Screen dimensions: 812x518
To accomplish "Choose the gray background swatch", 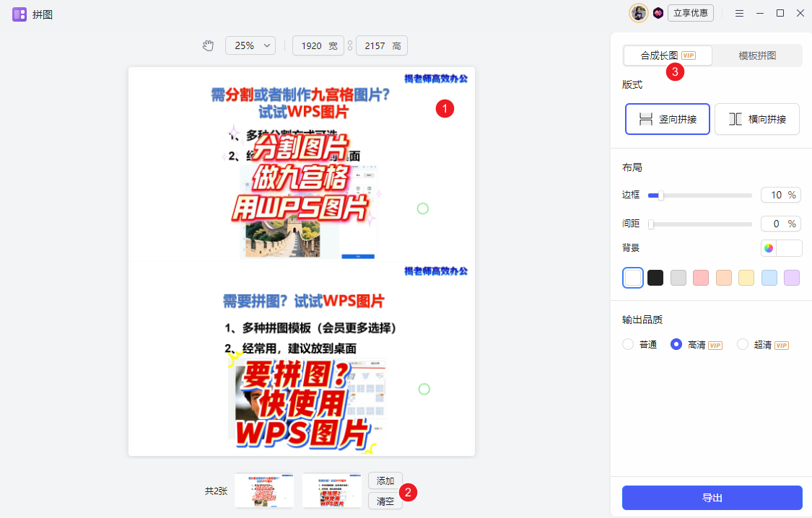I will tap(678, 278).
